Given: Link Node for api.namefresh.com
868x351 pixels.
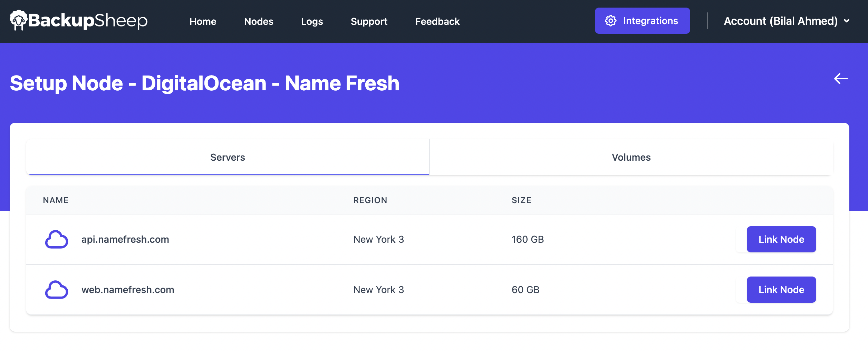Looking at the screenshot, I should click(781, 239).
